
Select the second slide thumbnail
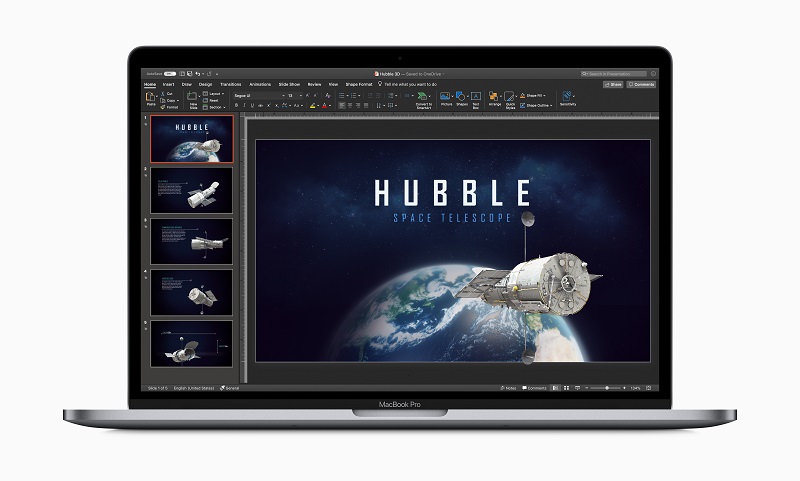[191, 190]
